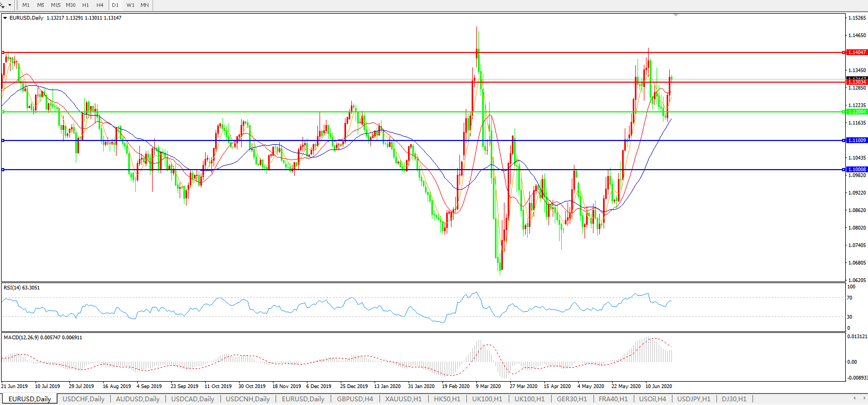Click the red 1.14047 price label
This screenshot has width=868, height=405.
(856, 52)
